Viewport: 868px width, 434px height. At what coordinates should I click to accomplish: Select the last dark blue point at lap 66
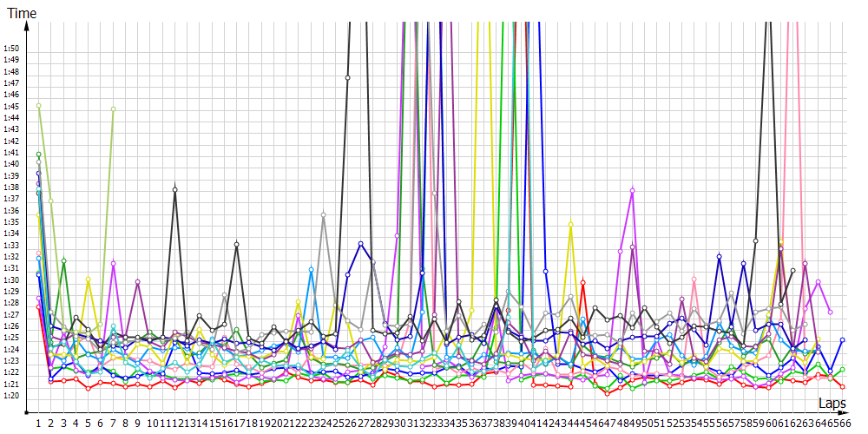pos(842,340)
